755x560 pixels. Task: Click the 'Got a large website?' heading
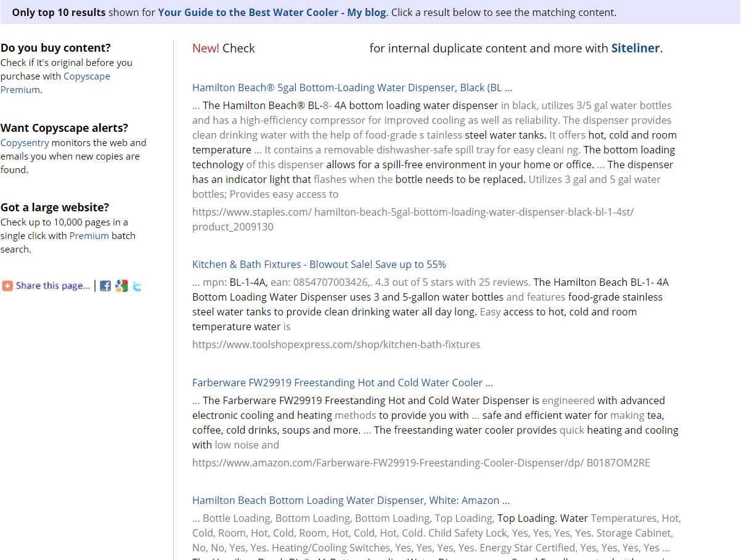coord(55,208)
